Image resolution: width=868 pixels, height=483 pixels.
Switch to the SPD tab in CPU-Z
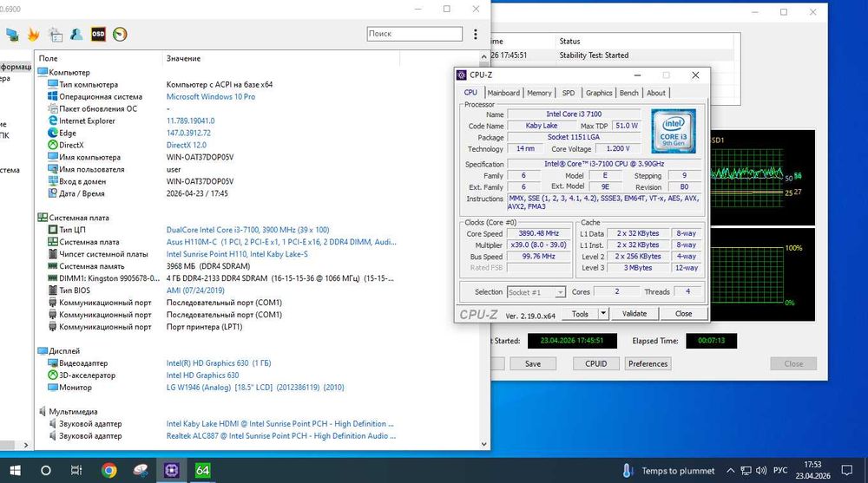(569, 93)
